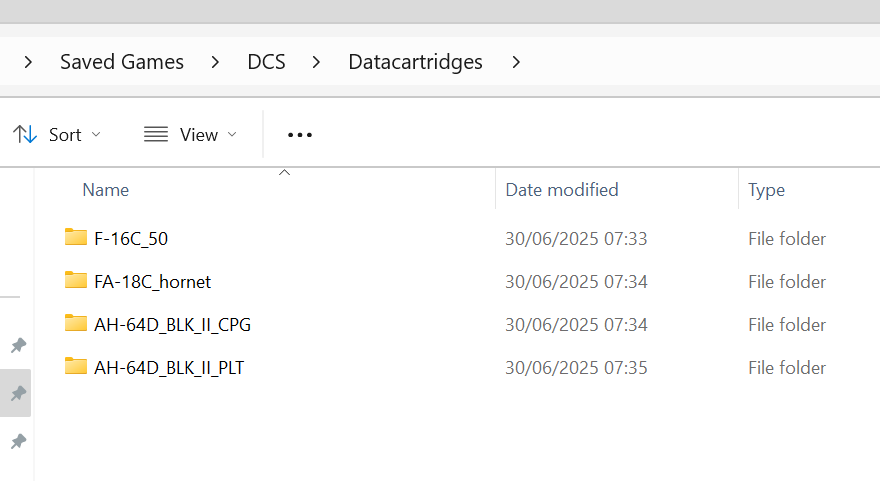Sort by Name column header
This screenshot has width=880, height=481.
(265, 190)
